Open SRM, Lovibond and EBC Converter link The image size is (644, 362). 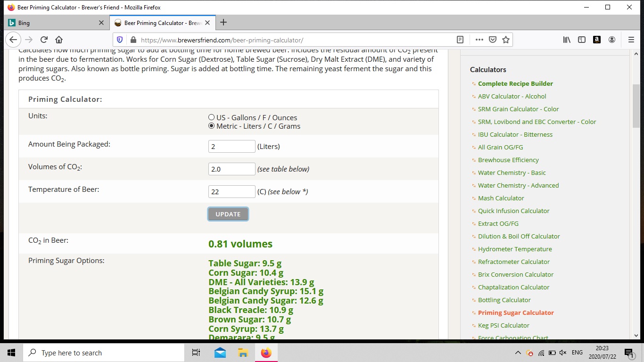point(537,122)
